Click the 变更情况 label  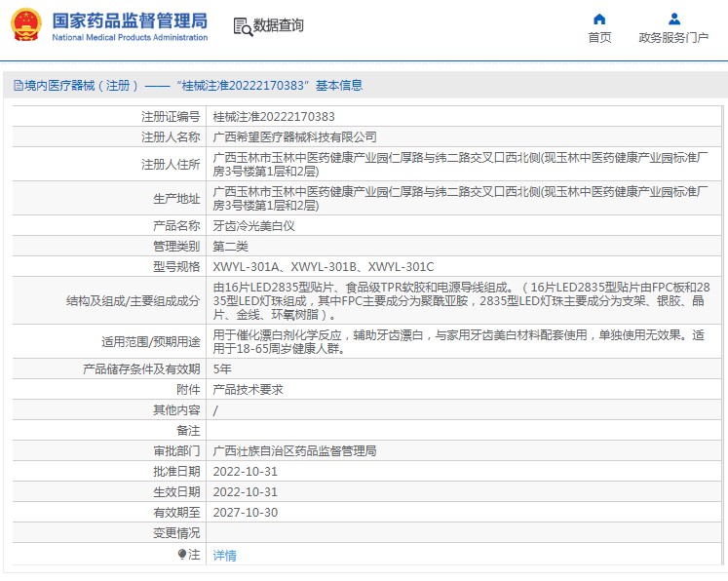[x=176, y=532]
